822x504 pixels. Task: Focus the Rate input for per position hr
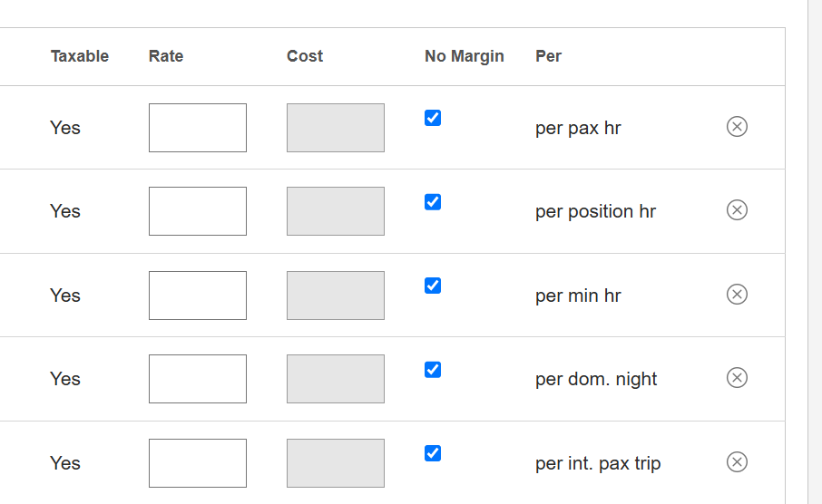tap(198, 211)
